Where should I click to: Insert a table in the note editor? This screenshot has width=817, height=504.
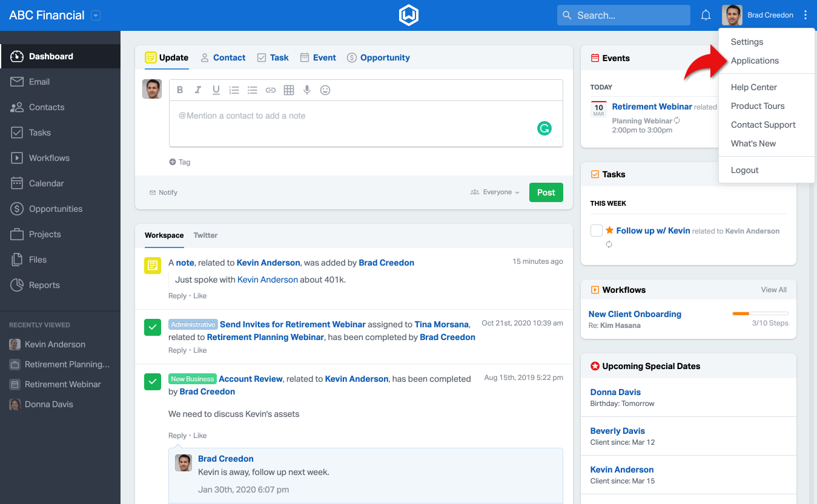[289, 90]
